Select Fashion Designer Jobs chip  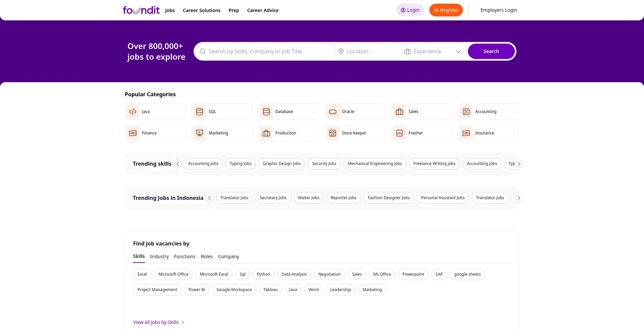pyautogui.click(x=389, y=198)
